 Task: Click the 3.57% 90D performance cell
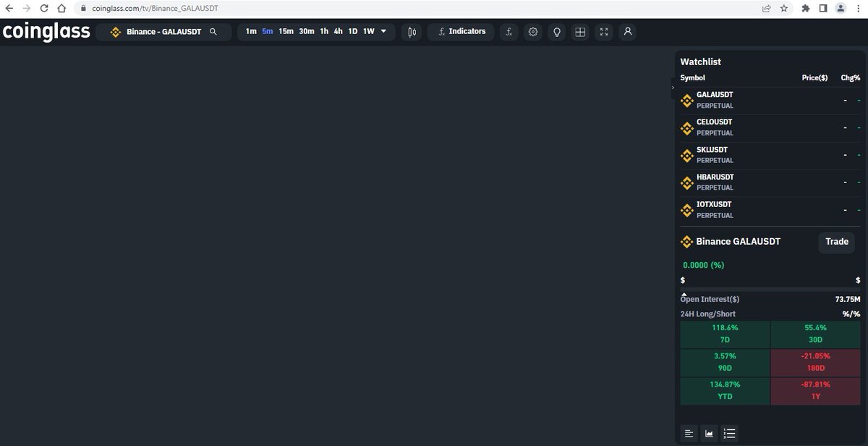pos(725,363)
